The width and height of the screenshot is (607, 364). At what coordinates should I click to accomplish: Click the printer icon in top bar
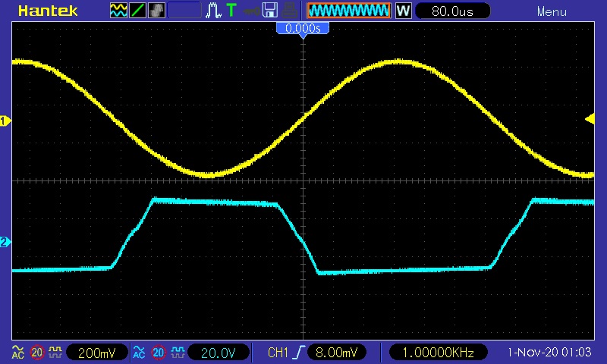click(x=289, y=11)
